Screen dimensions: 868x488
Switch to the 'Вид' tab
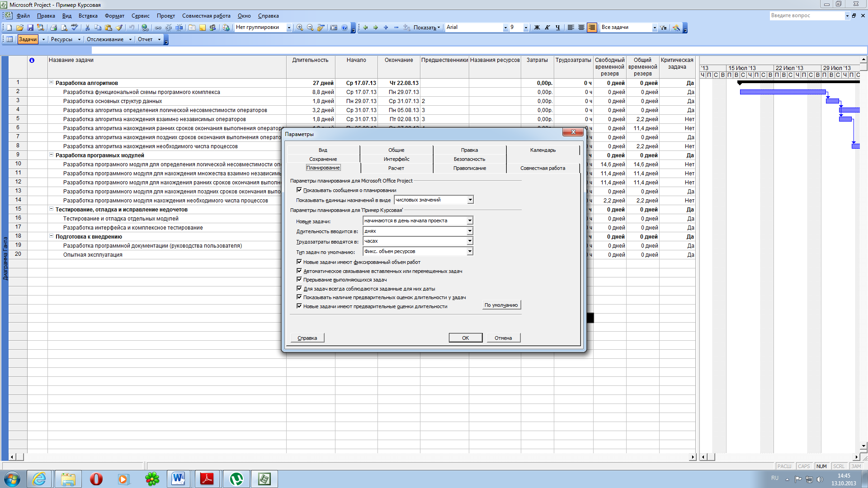[x=323, y=150]
